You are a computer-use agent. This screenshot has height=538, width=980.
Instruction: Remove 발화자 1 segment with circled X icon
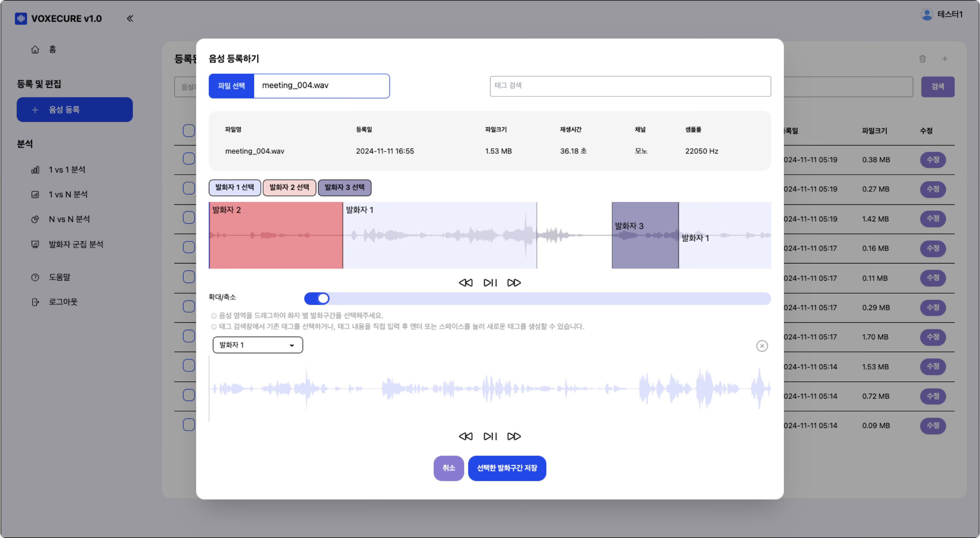[x=762, y=346]
